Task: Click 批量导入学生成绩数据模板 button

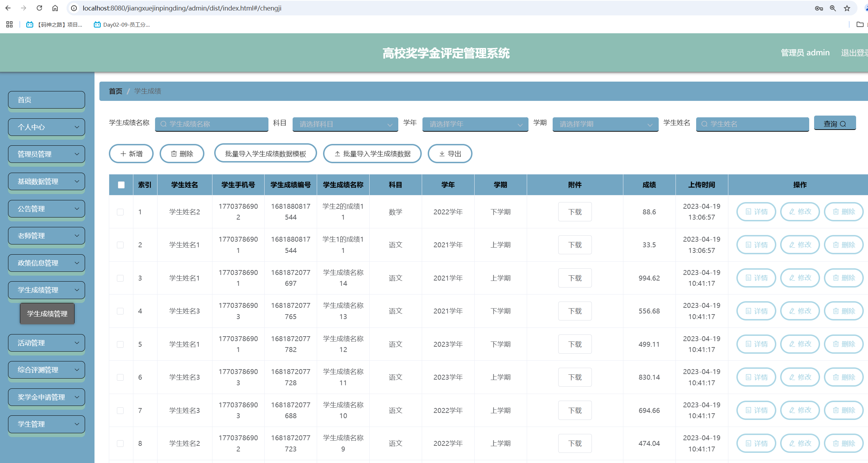Action: point(266,154)
